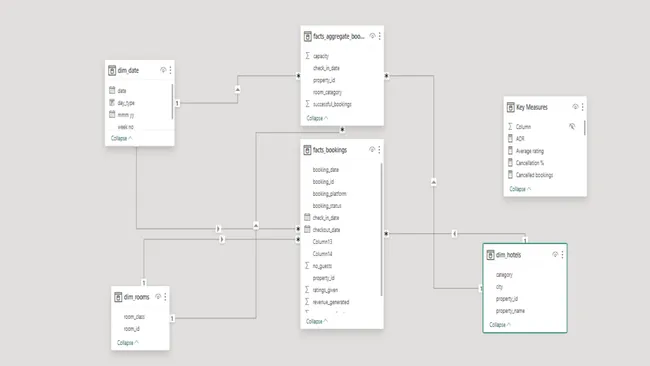
Task: Click the calendar icon beside mmm yy
Action: click(x=112, y=114)
